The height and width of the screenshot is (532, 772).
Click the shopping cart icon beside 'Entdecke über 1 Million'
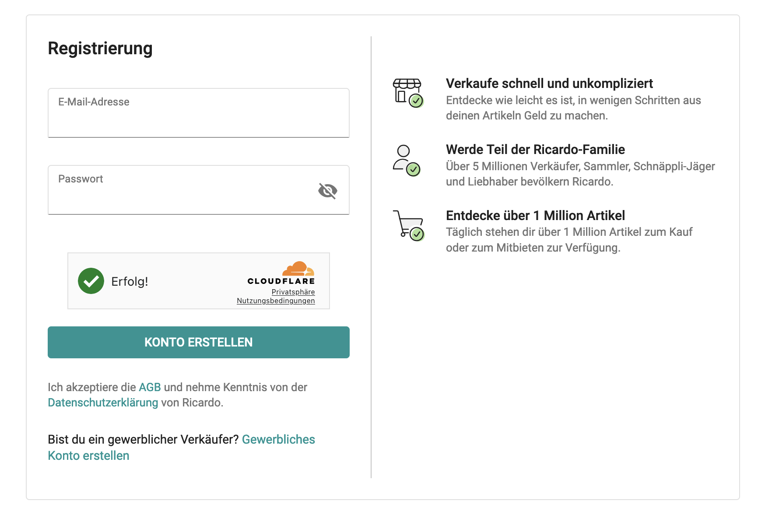click(x=408, y=226)
